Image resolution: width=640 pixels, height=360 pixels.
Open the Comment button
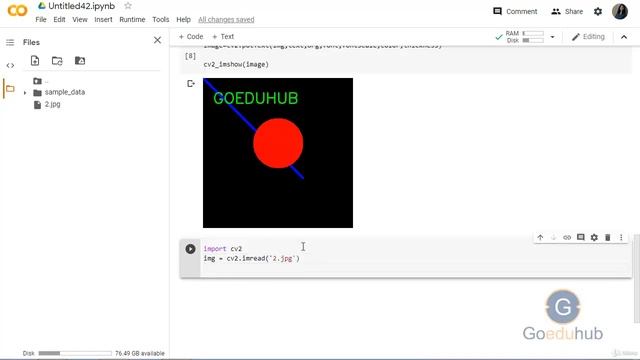pyautogui.click(x=515, y=11)
